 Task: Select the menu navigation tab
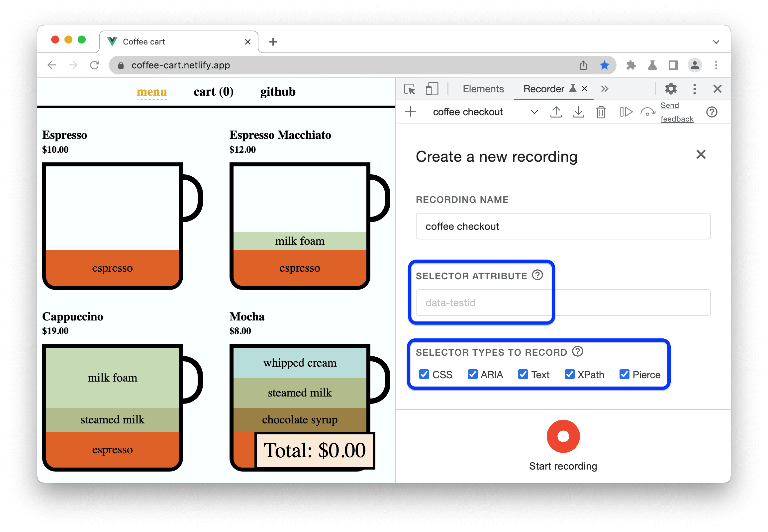pos(150,92)
